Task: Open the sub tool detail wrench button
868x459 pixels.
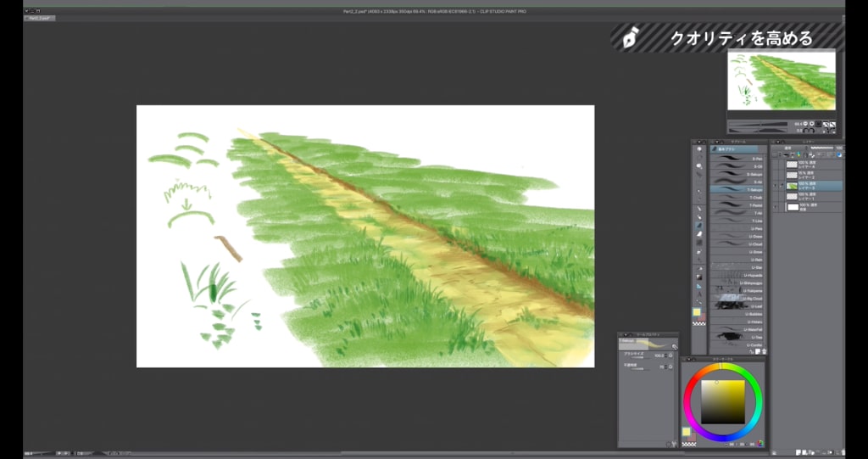Action: pos(674,346)
